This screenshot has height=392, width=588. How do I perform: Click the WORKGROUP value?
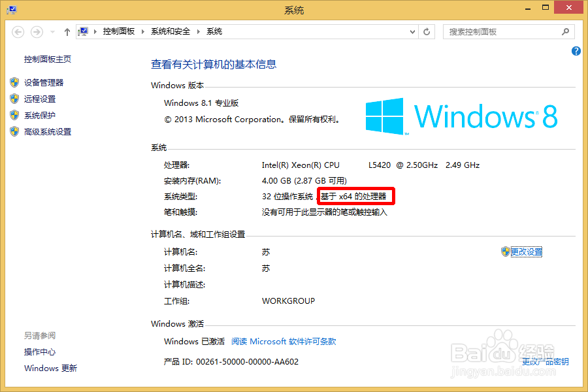click(x=288, y=301)
